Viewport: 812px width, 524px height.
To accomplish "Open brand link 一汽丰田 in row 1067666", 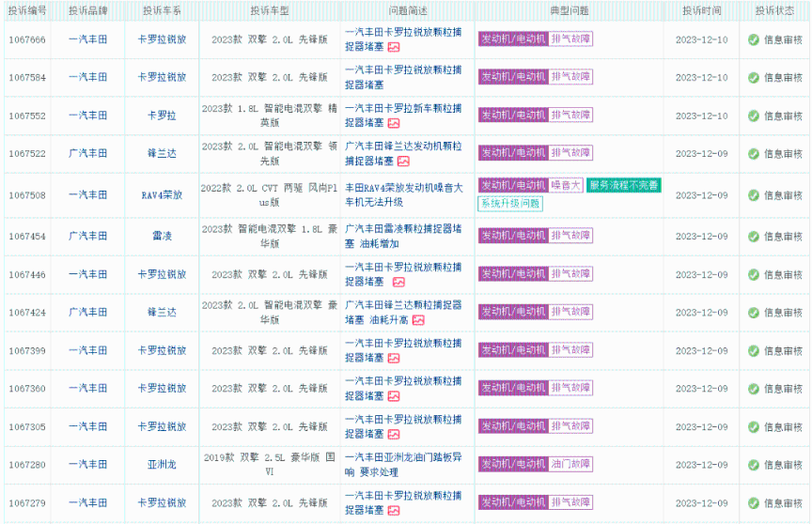I will (x=88, y=39).
